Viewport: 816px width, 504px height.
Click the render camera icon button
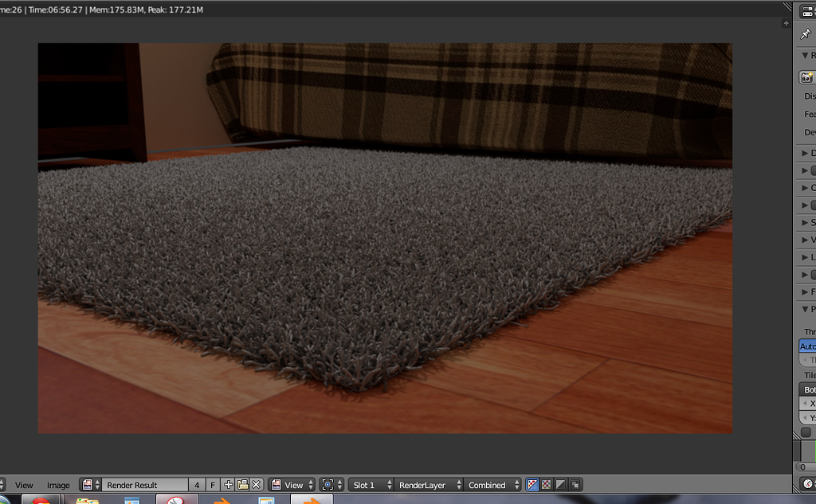(x=807, y=77)
